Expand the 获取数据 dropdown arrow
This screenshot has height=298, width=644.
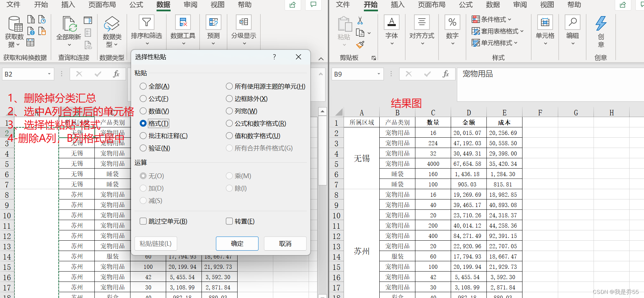[x=18, y=45]
